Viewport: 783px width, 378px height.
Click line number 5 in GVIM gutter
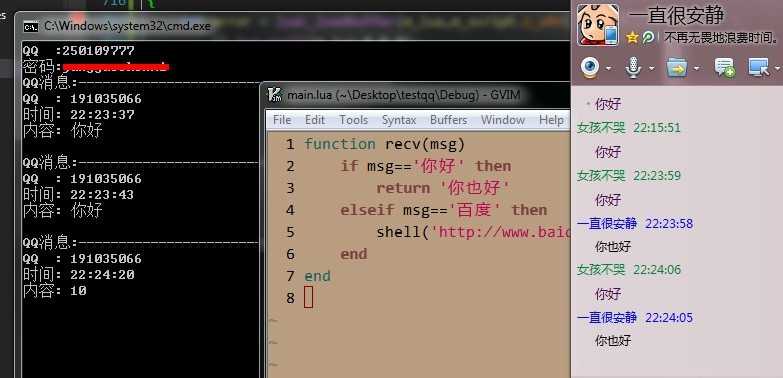click(290, 232)
